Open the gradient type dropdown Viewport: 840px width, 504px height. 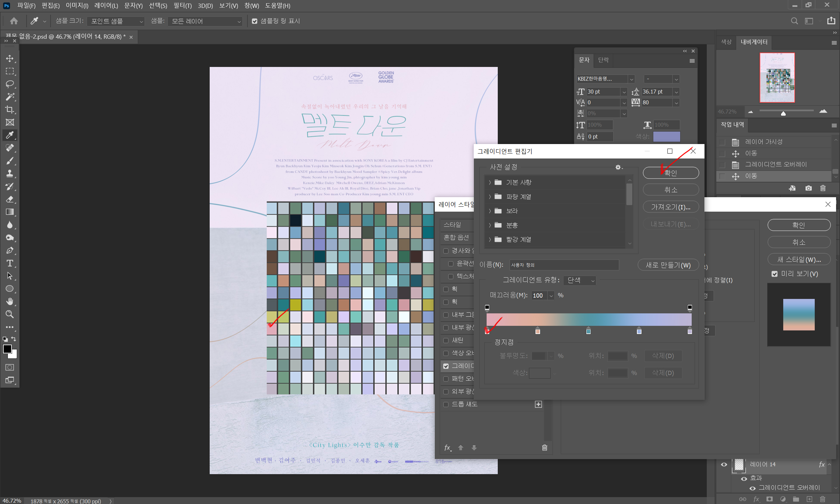point(579,280)
